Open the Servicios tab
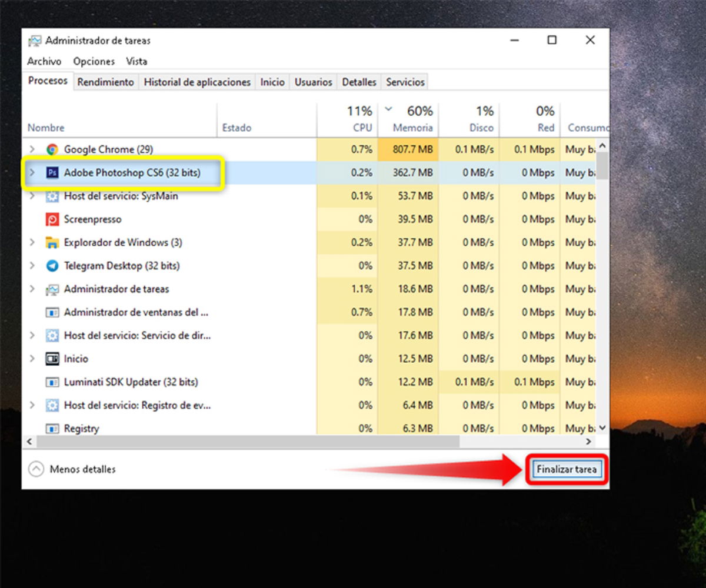706x588 pixels. 405,82
